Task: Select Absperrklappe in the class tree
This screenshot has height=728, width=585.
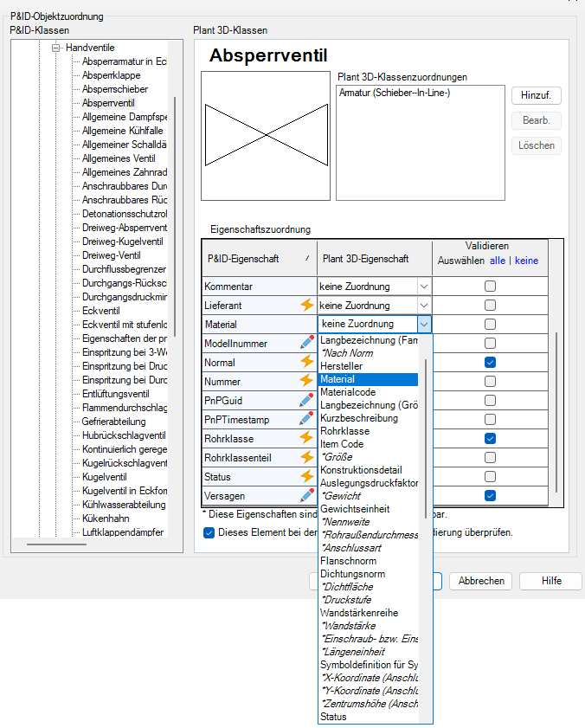Action: (x=111, y=75)
